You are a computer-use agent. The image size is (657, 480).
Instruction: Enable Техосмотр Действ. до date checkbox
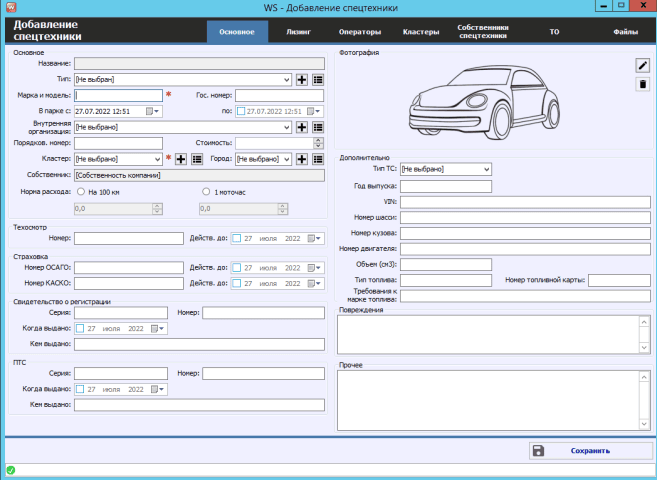tap(237, 239)
